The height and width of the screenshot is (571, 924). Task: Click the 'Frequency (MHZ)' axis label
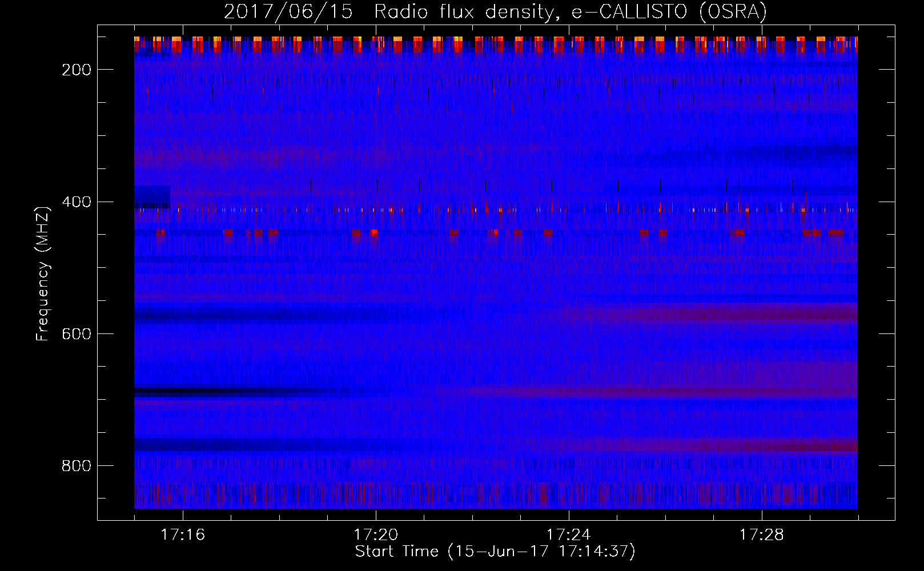[x=43, y=274]
